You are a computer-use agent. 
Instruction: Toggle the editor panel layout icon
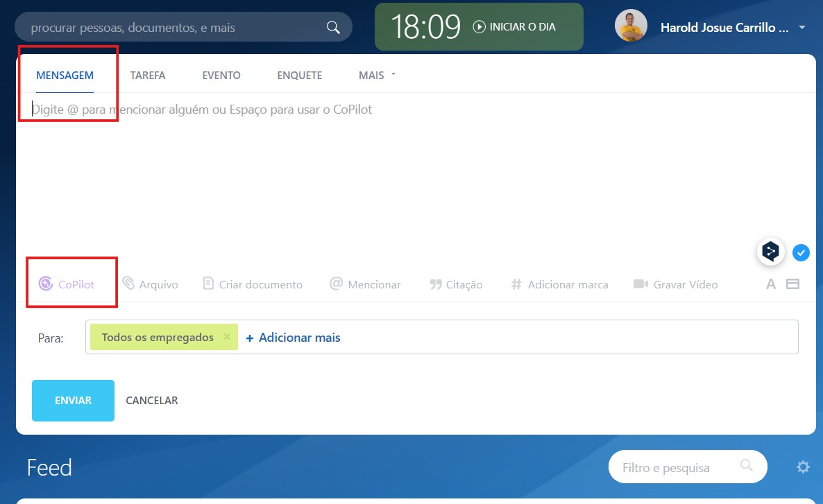point(792,284)
